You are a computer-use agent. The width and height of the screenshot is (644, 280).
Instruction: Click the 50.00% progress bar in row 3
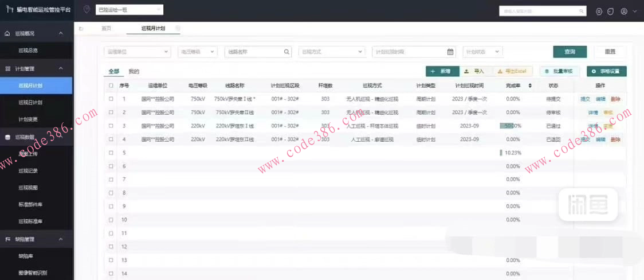coord(511,126)
